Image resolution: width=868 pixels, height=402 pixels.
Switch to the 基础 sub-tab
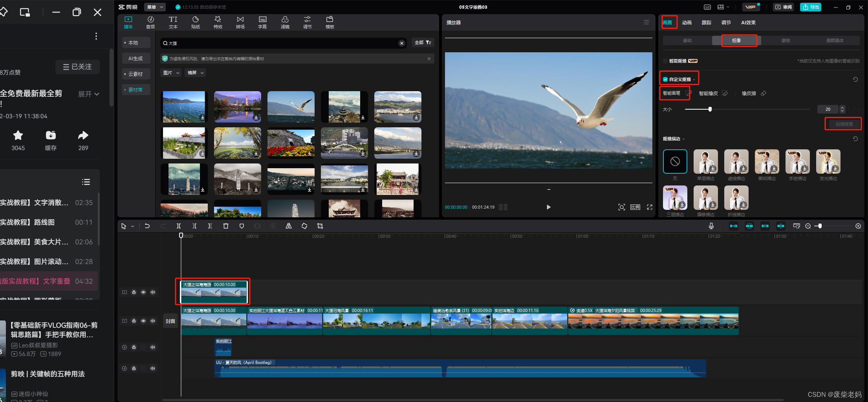click(x=687, y=40)
